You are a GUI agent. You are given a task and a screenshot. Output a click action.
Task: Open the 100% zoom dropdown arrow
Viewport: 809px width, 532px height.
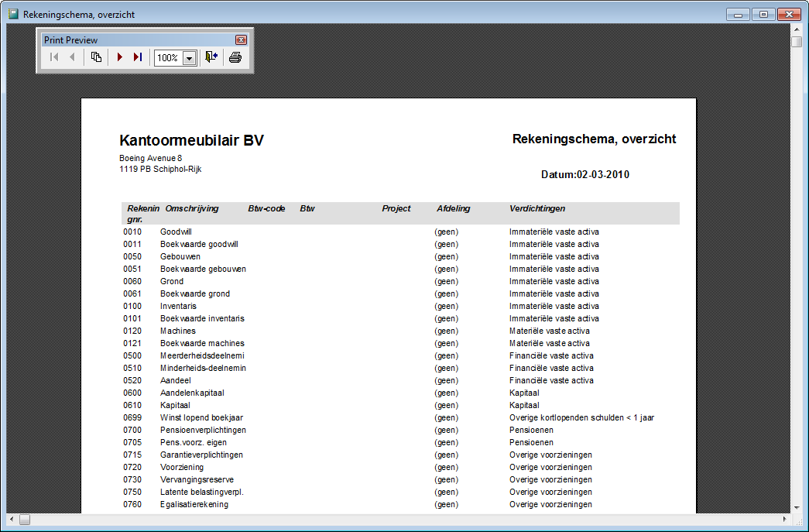pyautogui.click(x=190, y=58)
